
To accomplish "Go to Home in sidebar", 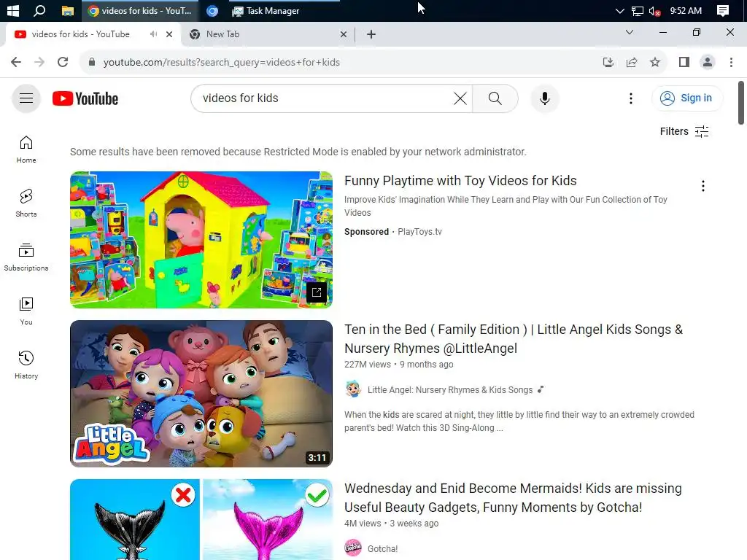I will 26,149.
